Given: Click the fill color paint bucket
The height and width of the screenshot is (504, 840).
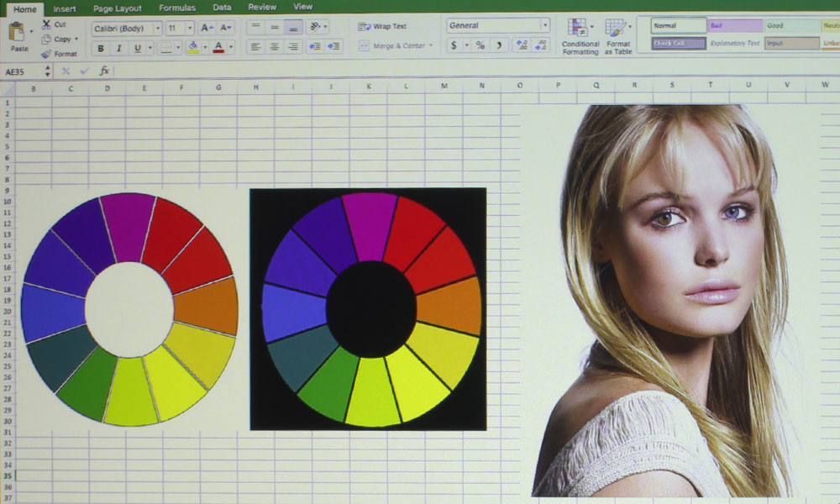Looking at the screenshot, I should pyautogui.click(x=193, y=47).
